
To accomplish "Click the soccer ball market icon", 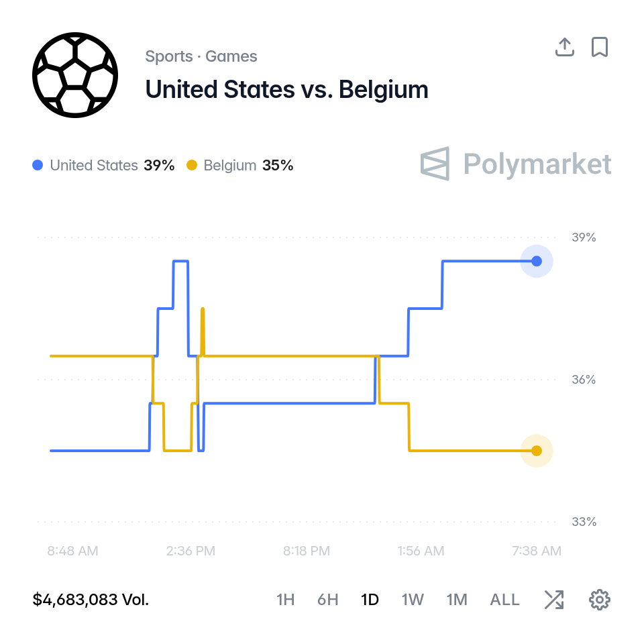I will pyautogui.click(x=75, y=75).
